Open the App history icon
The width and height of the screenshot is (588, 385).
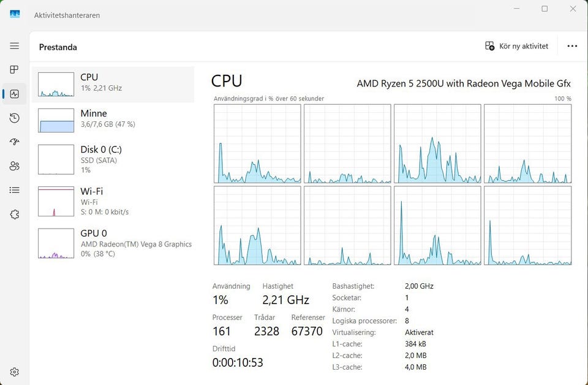15,118
